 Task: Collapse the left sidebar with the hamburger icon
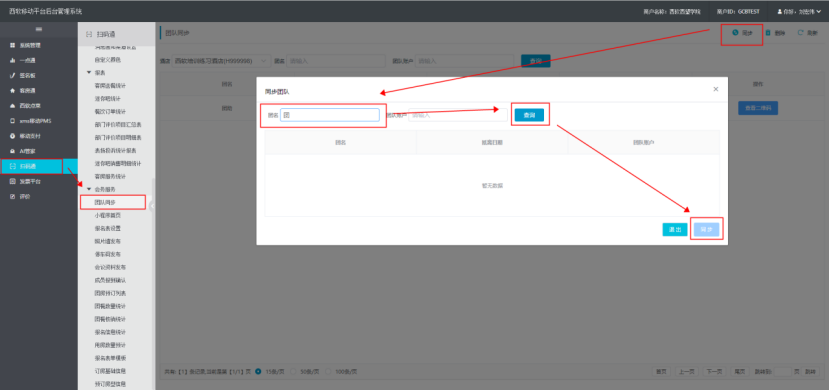pos(39,29)
